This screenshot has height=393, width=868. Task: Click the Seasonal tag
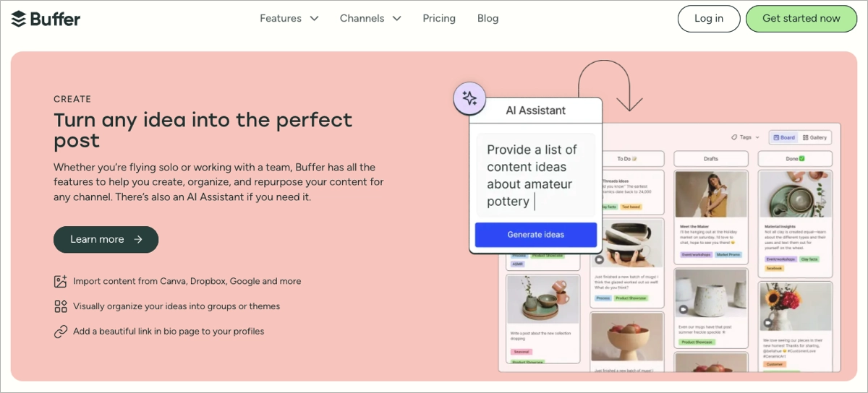pos(521,351)
